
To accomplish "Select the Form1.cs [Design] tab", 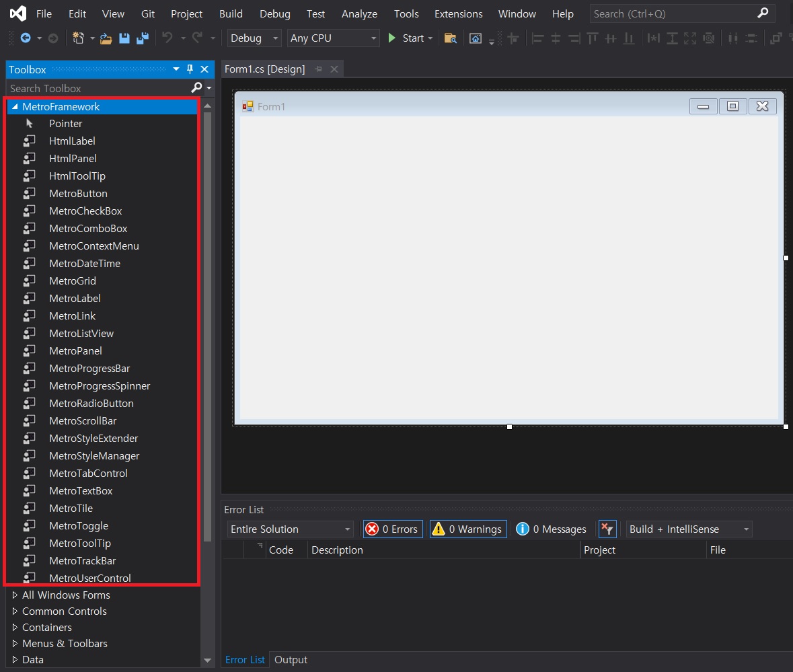I will (x=264, y=69).
